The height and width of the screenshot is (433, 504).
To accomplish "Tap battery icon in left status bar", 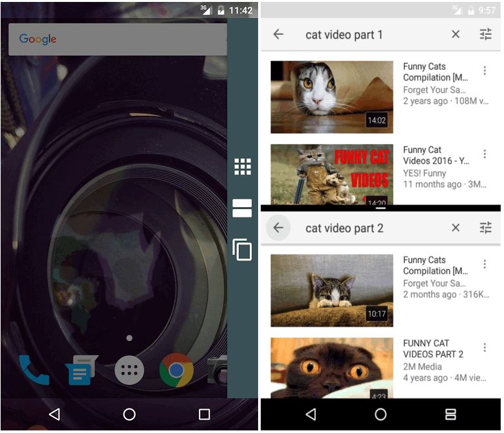I will tap(221, 10).
